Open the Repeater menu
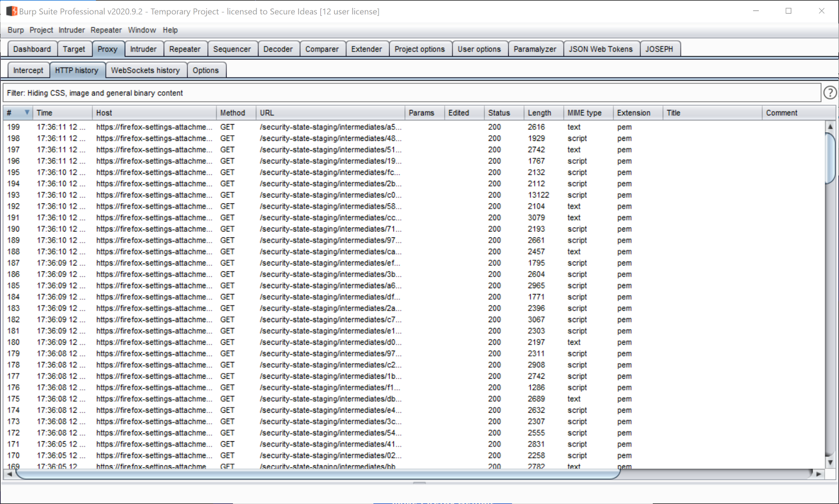 (x=106, y=30)
